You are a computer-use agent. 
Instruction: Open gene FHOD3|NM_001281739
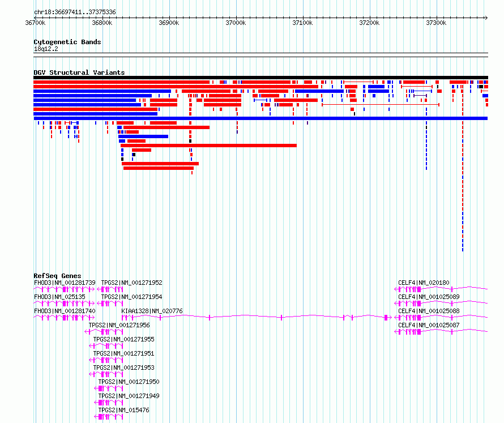pyautogui.click(x=65, y=283)
